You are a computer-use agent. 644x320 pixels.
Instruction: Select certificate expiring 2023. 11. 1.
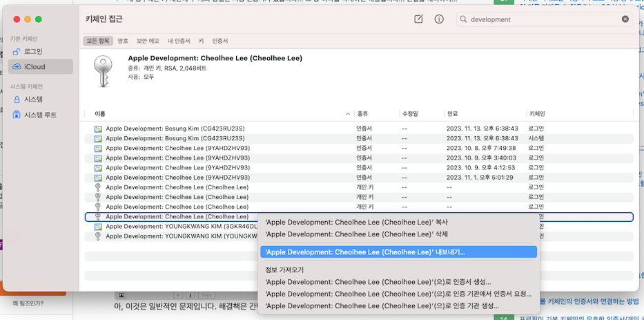359,178
